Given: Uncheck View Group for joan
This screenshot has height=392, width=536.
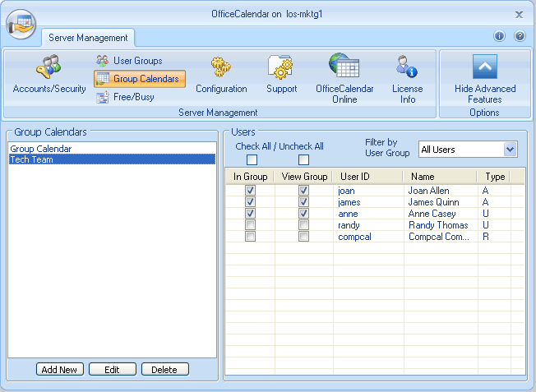Looking at the screenshot, I should click(x=303, y=191).
